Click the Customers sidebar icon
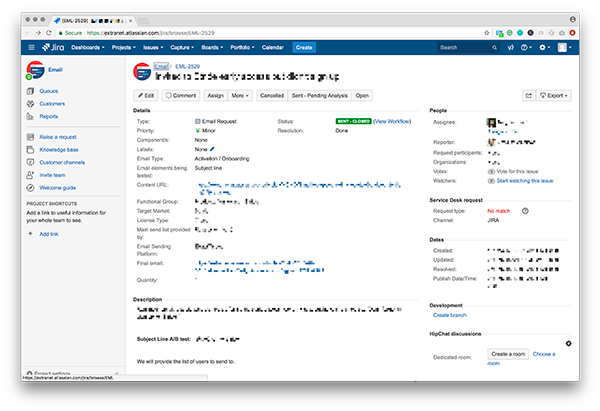 click(x=30, y=104)
